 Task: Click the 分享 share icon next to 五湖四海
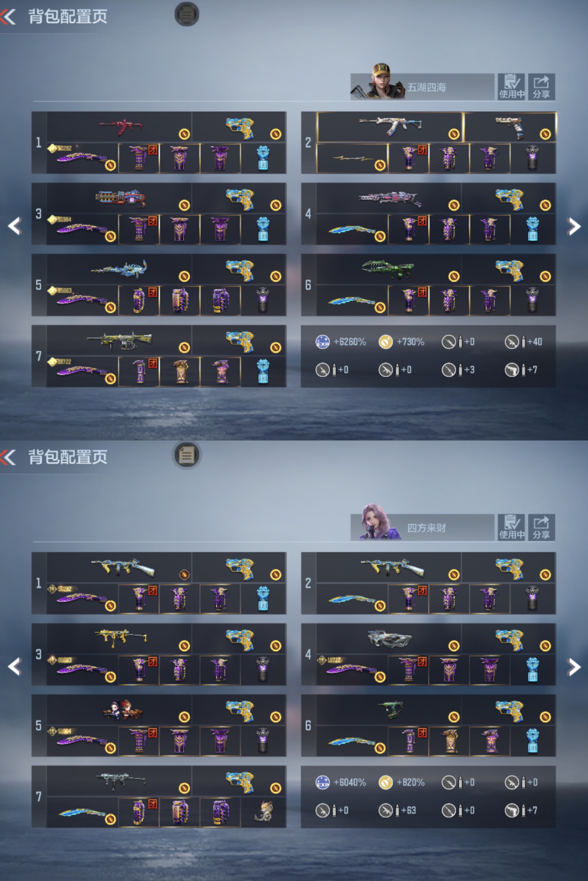point(541,87)
